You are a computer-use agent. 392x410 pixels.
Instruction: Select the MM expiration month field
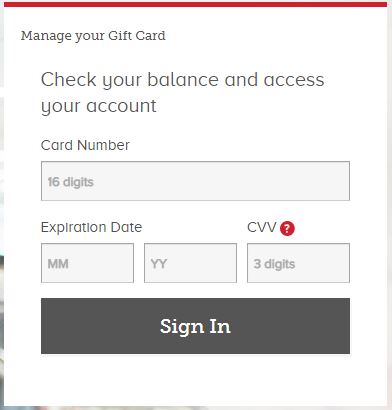[87, 263]
